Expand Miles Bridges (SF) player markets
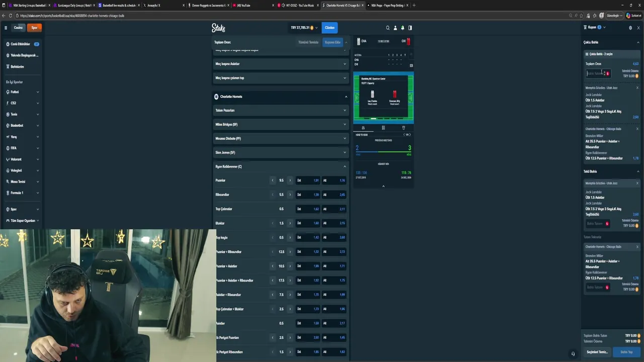Viewport: 644px width, 362px height. [281, 124]
